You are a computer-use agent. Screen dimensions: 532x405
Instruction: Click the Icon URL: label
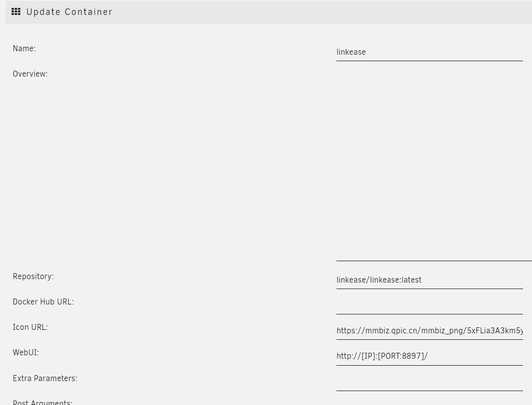tap(30, 327)
